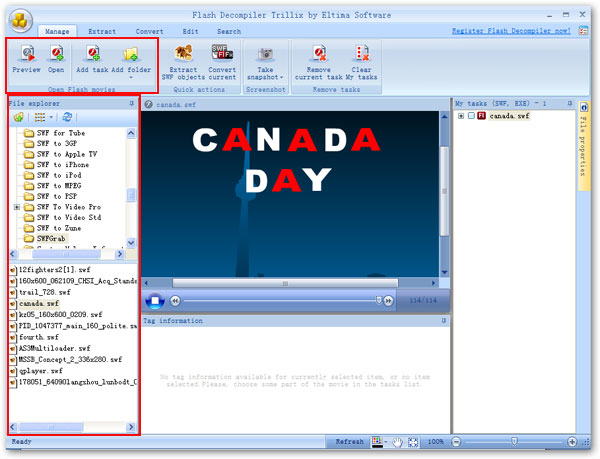600x459 pixels.
Task: Click the fit-to-window icon in status bar
Action: point(413,442)
